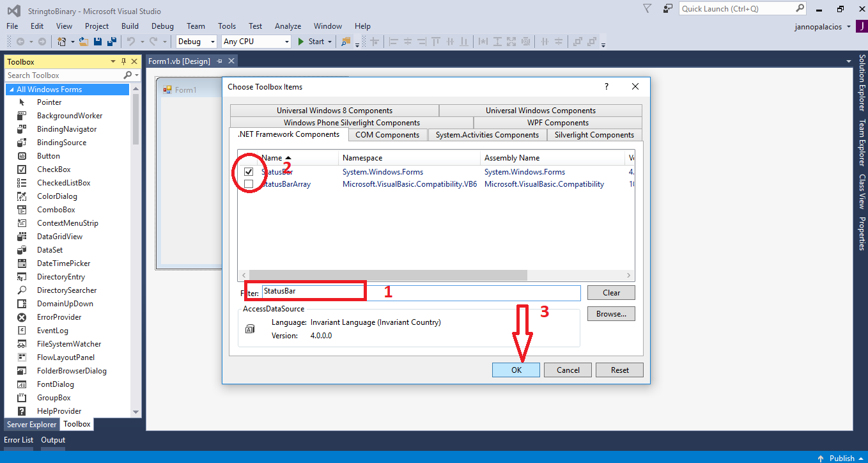Click the Toolbox vertical scrollbar thumb
This screenshot has height=463, width=868.
click(x=136, y=118)
